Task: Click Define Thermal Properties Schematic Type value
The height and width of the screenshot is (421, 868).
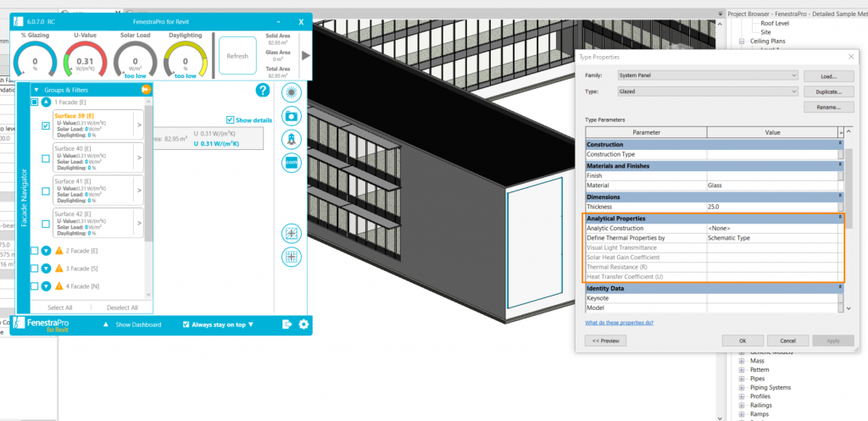Action: pos(771,238)
